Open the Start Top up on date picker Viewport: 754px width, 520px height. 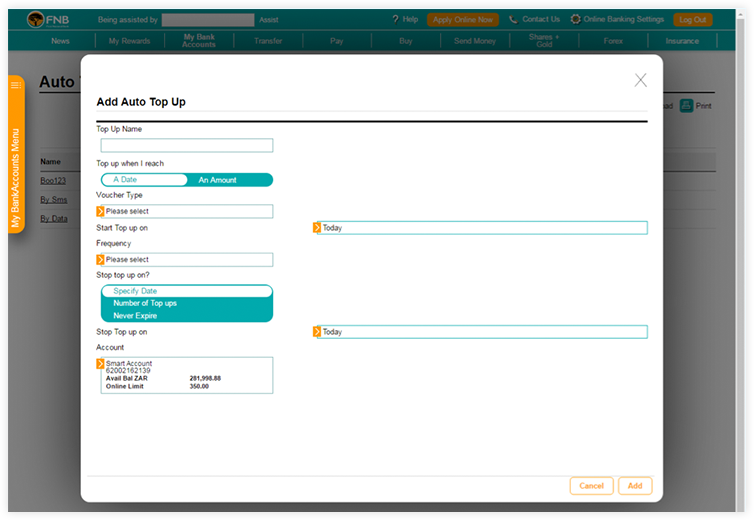(480, 228)
